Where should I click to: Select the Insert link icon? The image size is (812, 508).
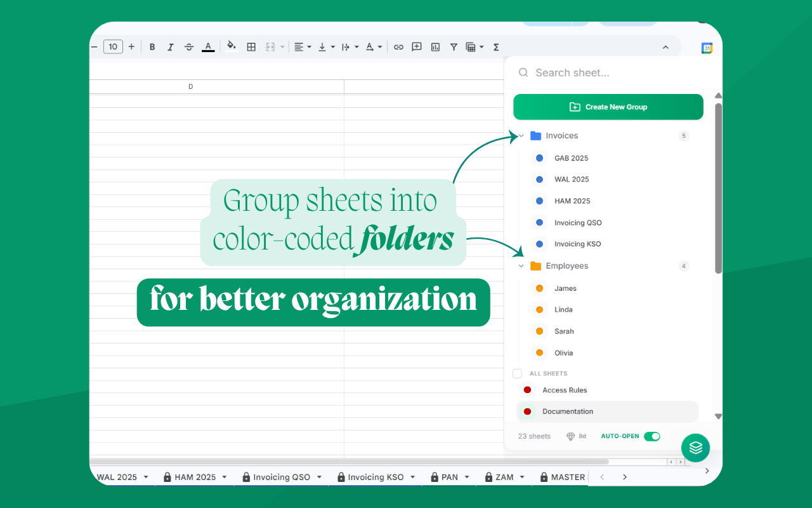tap(398, 46)
